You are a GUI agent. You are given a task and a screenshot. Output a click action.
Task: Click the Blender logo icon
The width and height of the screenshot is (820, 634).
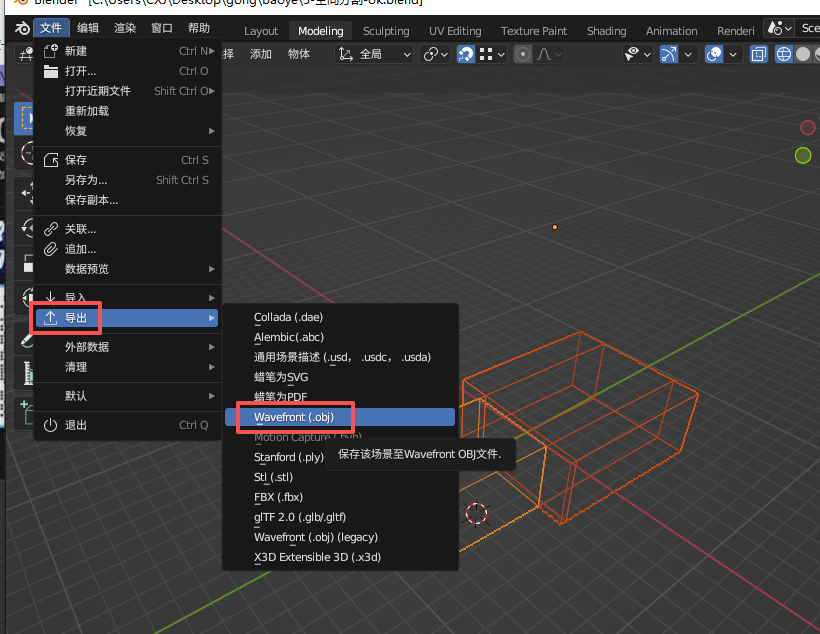(21, 28)
